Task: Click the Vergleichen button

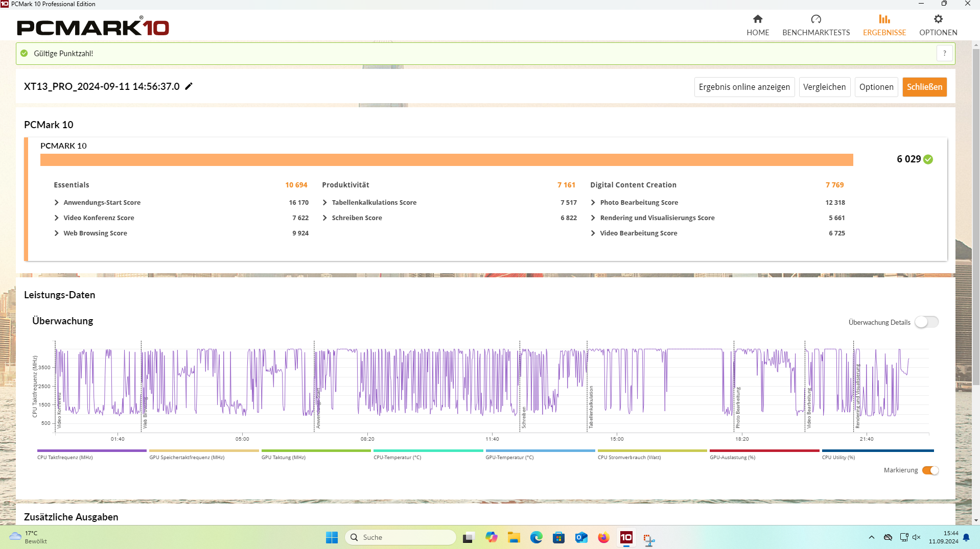Action: coord(824,87)
